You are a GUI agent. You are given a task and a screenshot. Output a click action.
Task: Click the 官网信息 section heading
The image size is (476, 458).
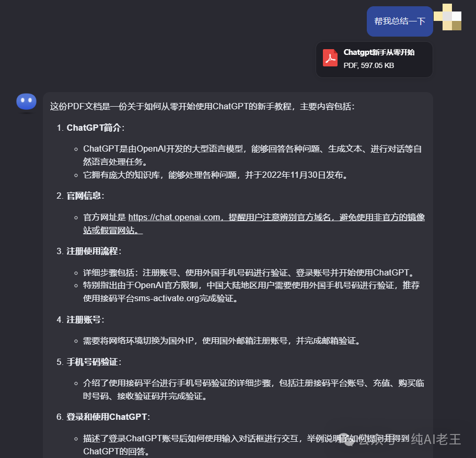(84, 196)
